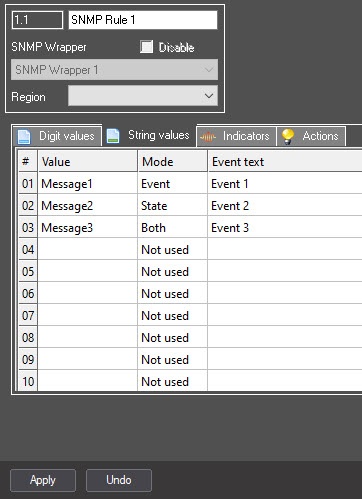Toggle the Disable checkbox
362x499 pixels.
tap(146, 47)
